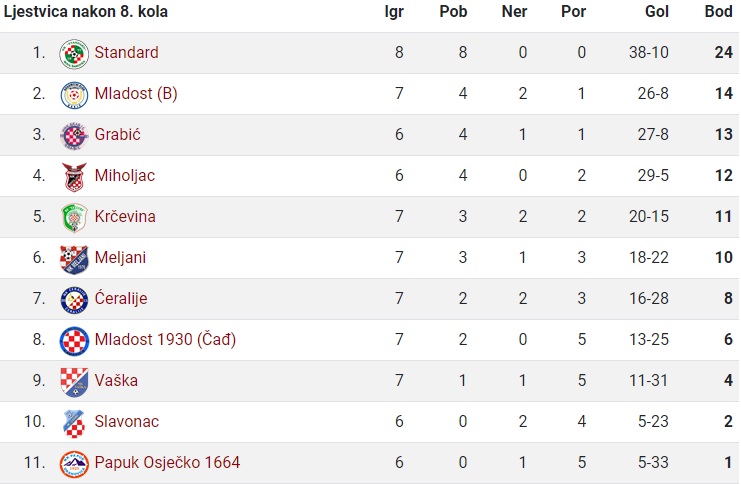Click the Gol column header
Screen dimensions: 741x484
click(657, 11)
